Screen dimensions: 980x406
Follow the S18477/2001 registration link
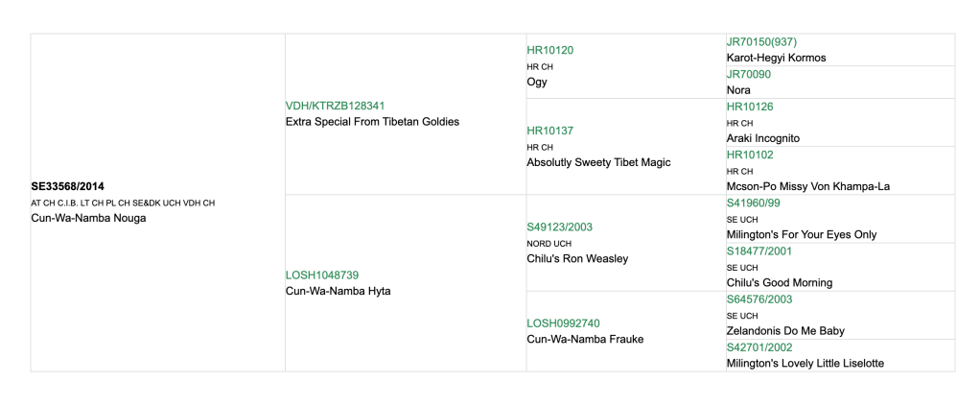click(x=759, y=251)
